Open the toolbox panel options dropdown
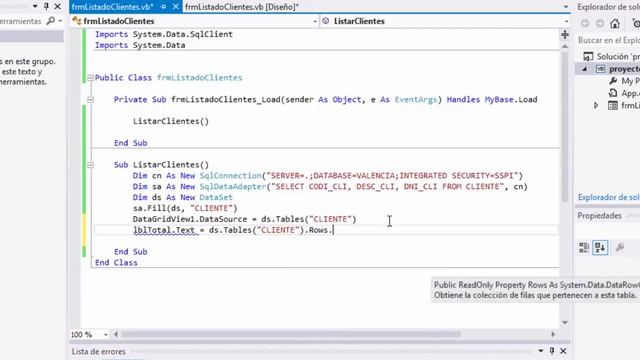 [x=35, y=6]
